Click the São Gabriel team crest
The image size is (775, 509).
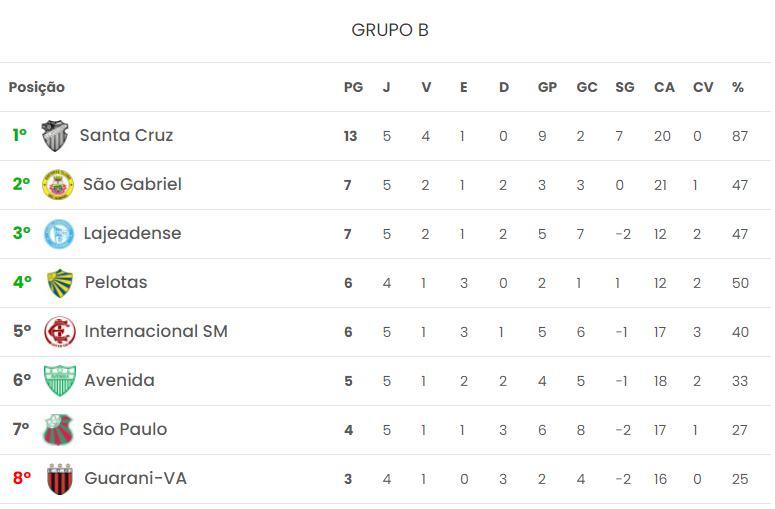[58, 185]
